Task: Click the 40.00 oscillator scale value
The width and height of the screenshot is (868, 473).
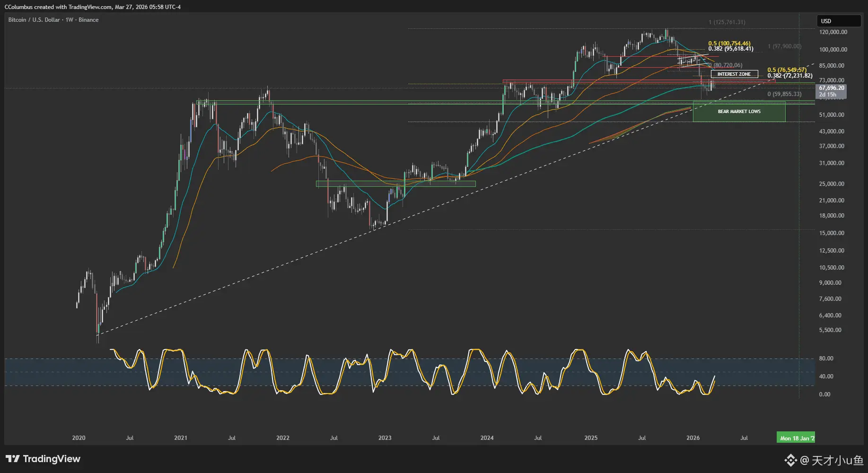Action: click(826, 377)
